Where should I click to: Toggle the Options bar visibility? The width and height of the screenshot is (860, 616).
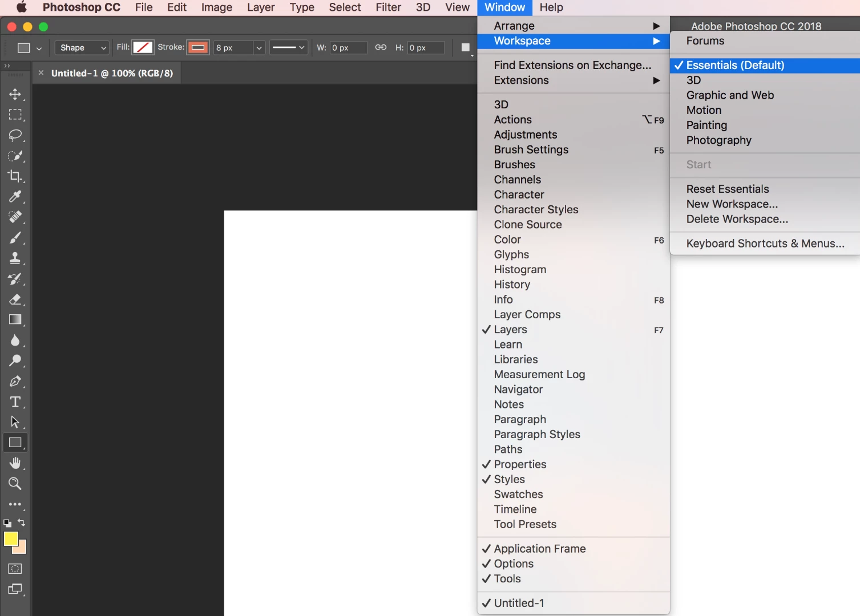tap(573, 564)
